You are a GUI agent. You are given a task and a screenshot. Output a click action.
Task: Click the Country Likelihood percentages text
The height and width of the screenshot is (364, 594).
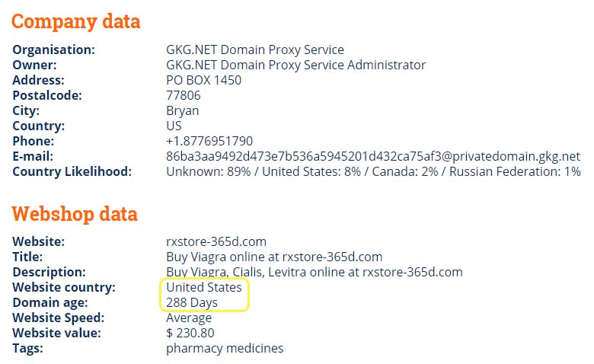[373, 171]
